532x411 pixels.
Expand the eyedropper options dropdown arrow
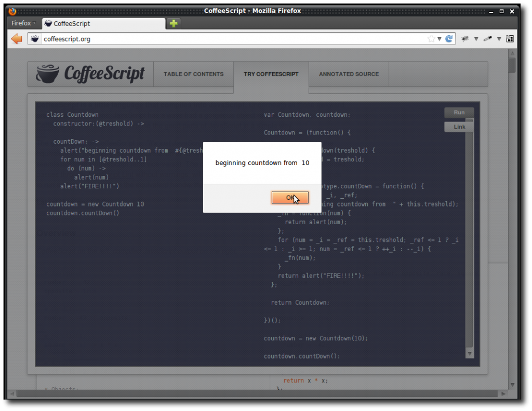pyautogui.click(x=499, y=39)
